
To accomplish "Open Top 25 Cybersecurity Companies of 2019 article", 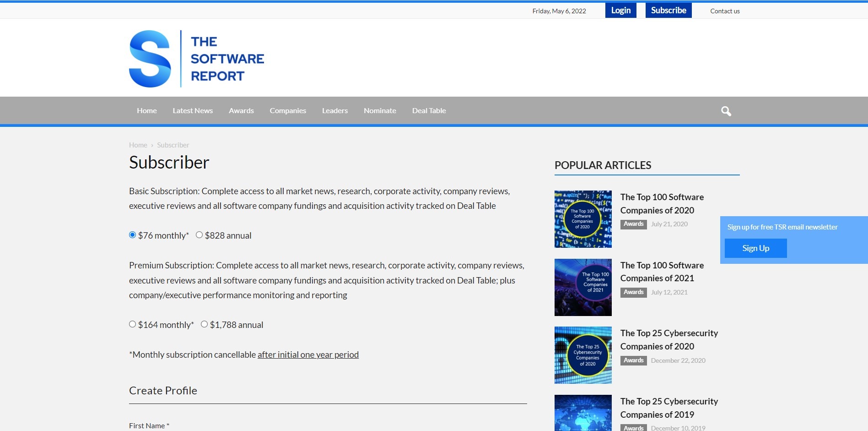I will click(x=669, y=408).
